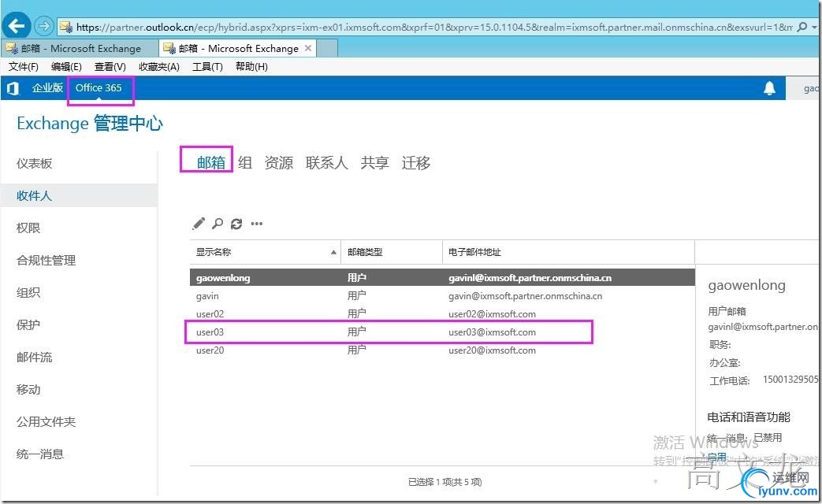Open 公用文件夹 in the left navigation
The image size is (822, 504).
[46, 422]
